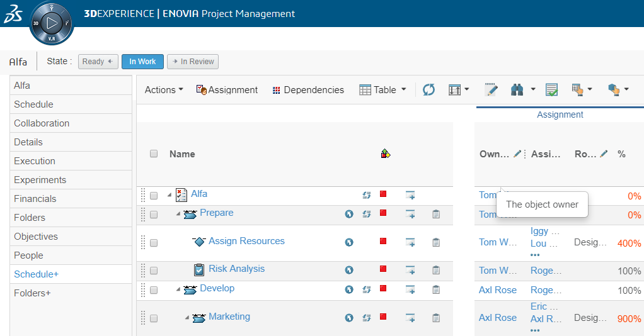Click the notepad-with-pencil edit icon in toolbar
Screen dimensions: 644x336
(x=491, y=90)
